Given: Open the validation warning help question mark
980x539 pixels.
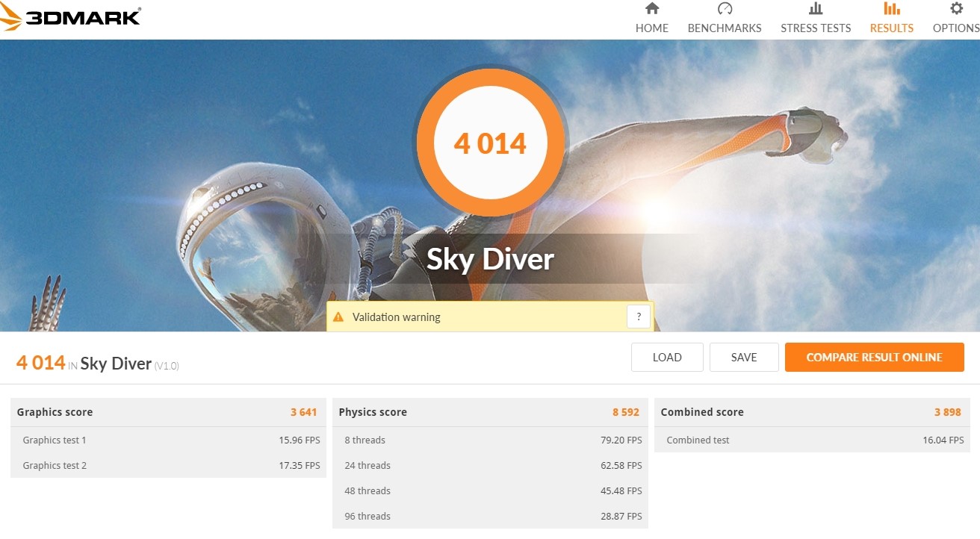Looking at the screenshot, I should point(639,317).
